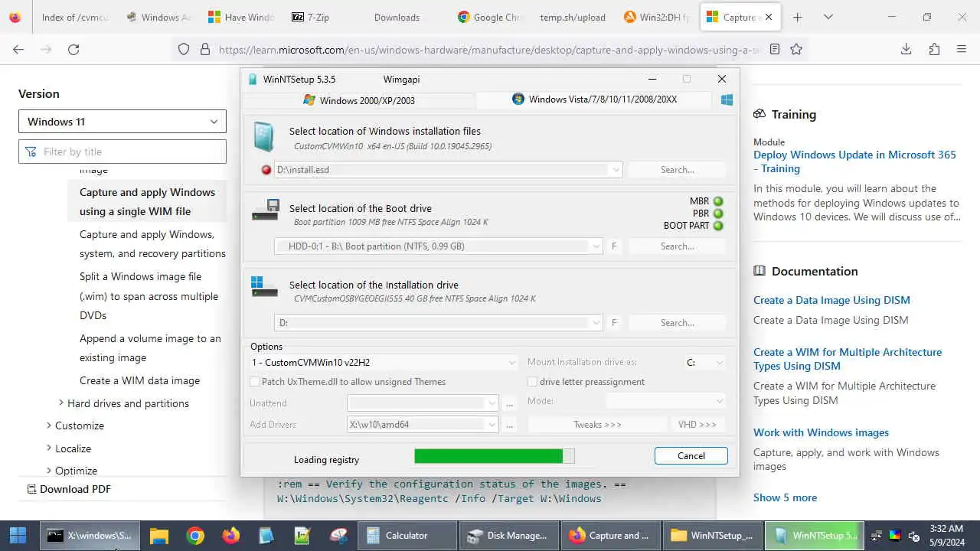Switch to the Downloads browser tab
980x551 pixels.
(x=397, y=17)
